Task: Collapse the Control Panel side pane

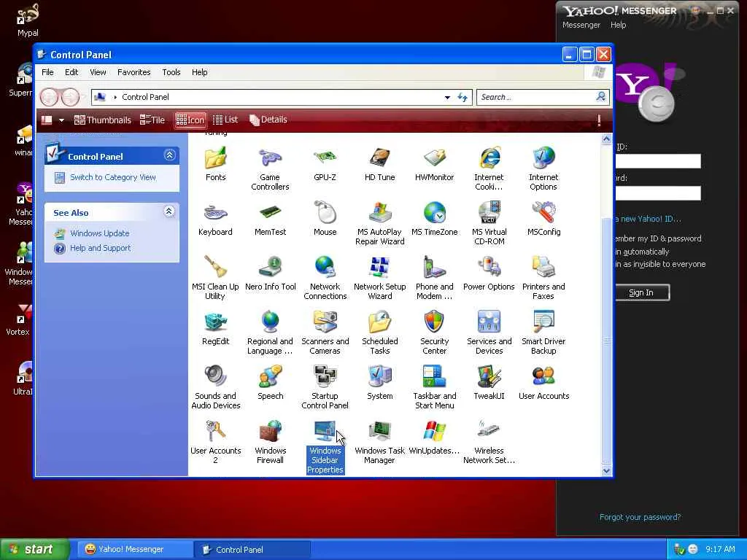Action: click(x=169, y=155)
